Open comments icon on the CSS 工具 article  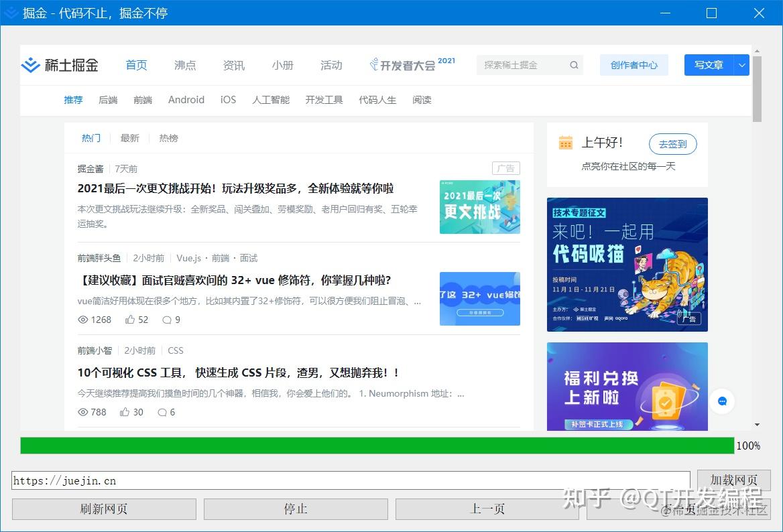161,412
